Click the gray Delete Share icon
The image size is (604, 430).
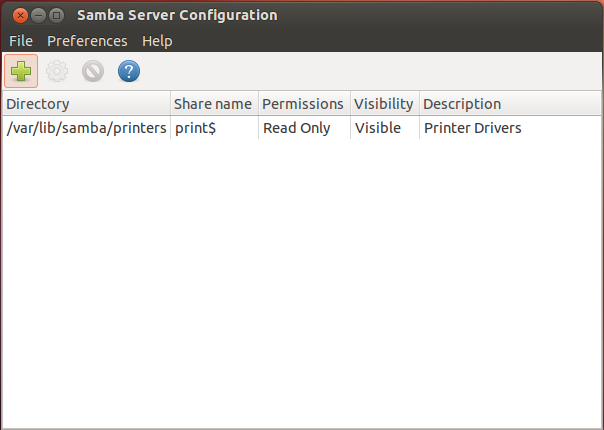pyautogui.click(x=93, y=71)
